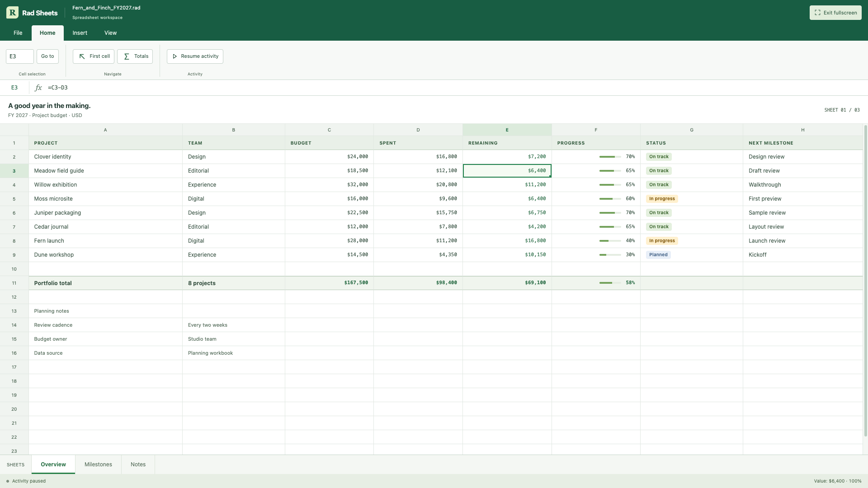
Task: Click the vertical scrollbar on the right
Action: coord(866,281)
